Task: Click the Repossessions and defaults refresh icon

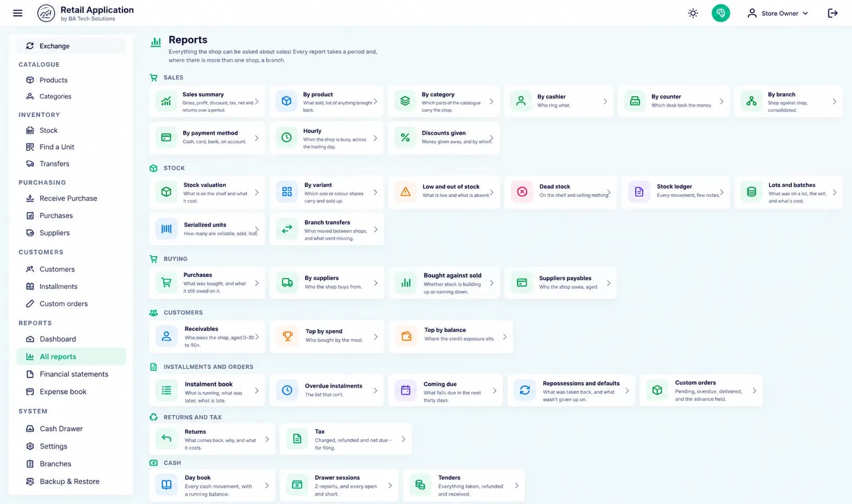Action: click(x=525, y=390)
